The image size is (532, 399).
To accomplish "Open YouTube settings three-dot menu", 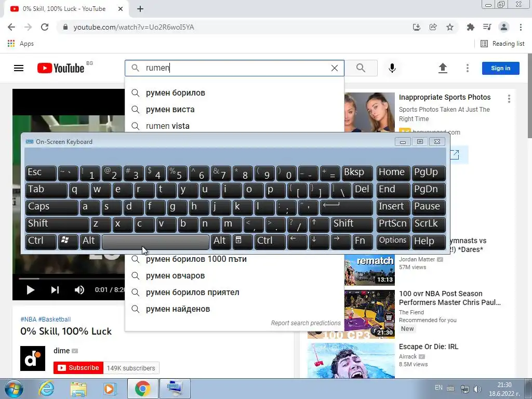I will point(468,68).
